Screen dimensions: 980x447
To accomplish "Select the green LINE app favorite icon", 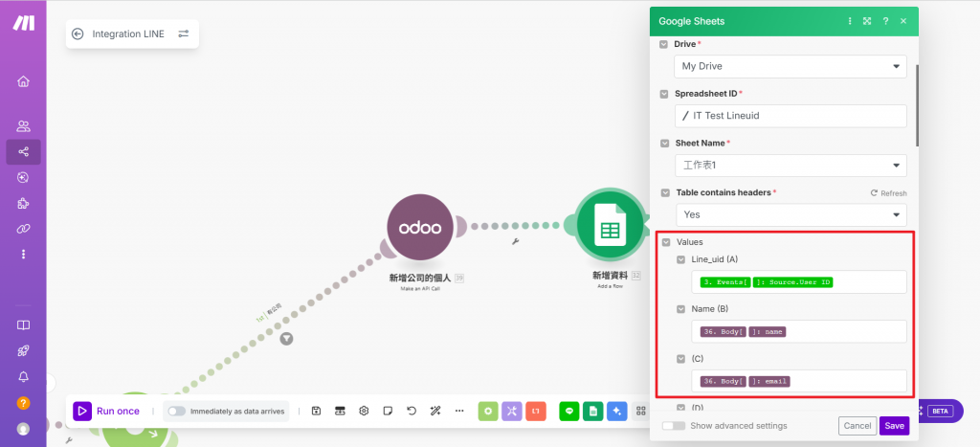I will 569,411.
